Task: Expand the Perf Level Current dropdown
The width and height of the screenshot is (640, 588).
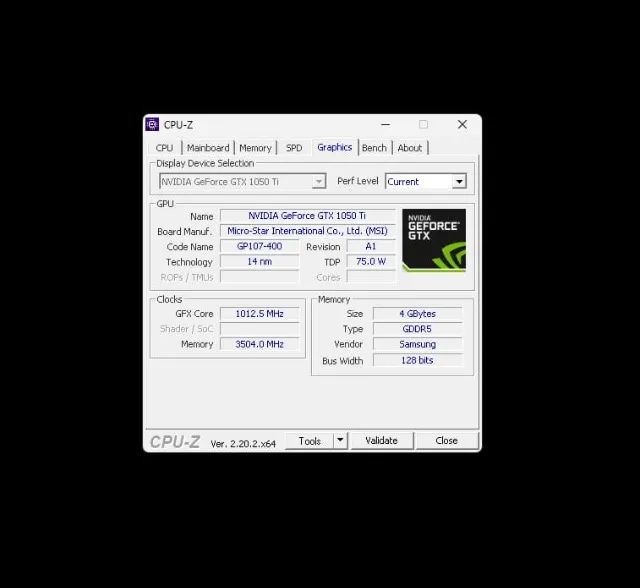Action: (426, 182)
